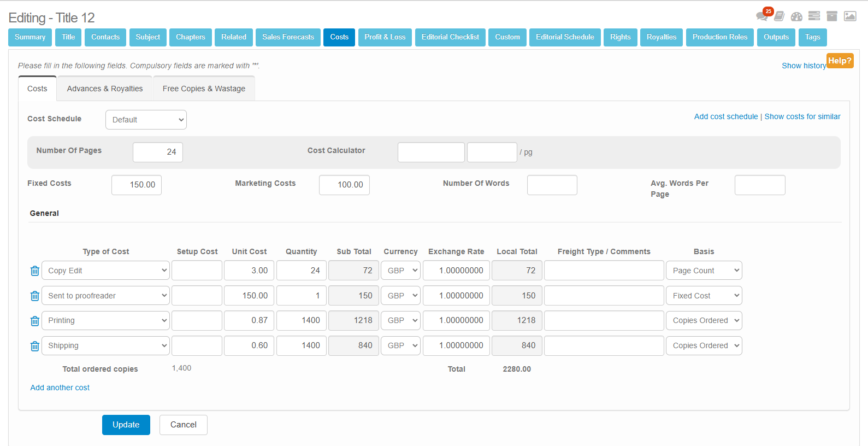Delete the Copy Edit cost row
This screenshot has width=868, height=446.
pyautogui.click(x=35, y=271)
